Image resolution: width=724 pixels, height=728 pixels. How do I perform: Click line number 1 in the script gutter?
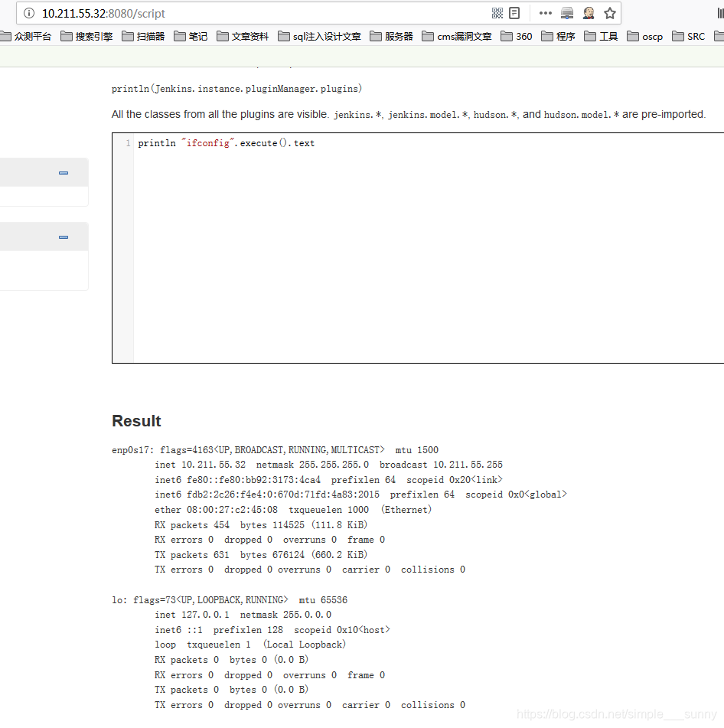pos(128,143)
